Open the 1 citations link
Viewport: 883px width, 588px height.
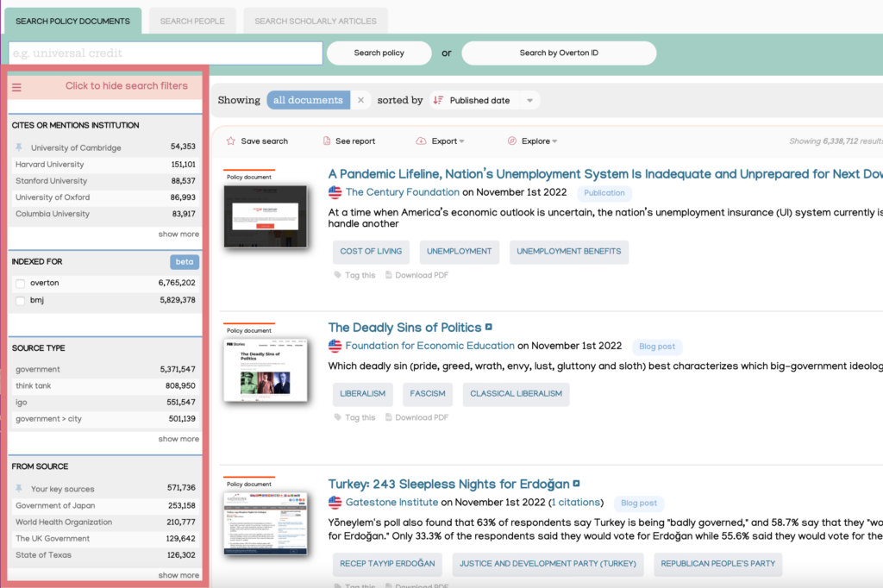[575, 503]
